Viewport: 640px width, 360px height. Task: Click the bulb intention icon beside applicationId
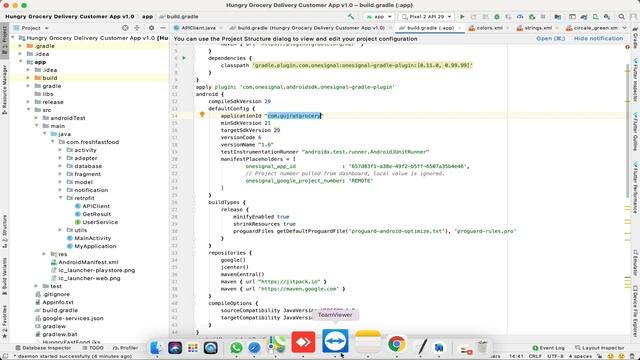coord(202,115)
